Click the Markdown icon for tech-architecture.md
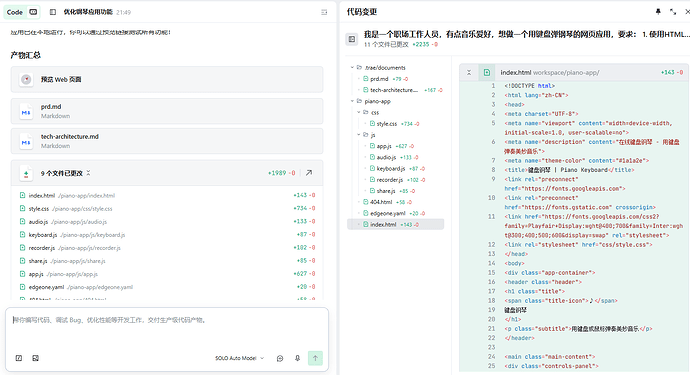The height and width of the screenshot is (375, 690). pyautogui.click(x=26, y=141)
